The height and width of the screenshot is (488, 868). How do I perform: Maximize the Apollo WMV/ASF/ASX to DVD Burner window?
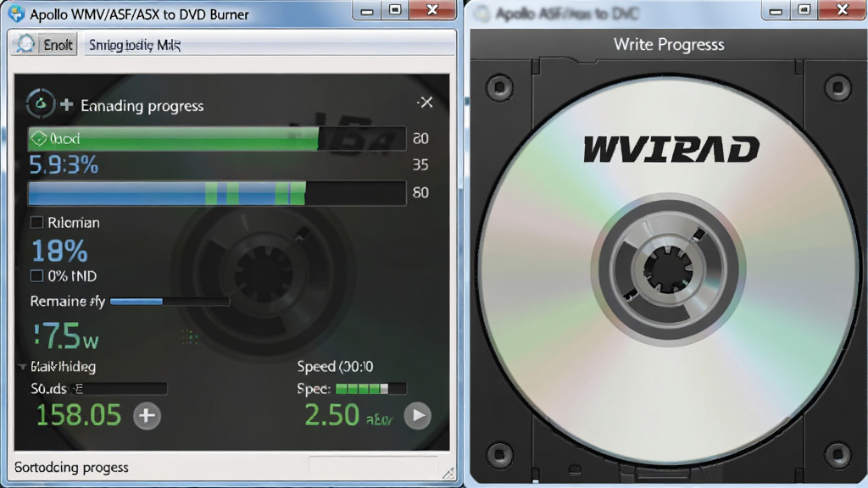[395, 10]
